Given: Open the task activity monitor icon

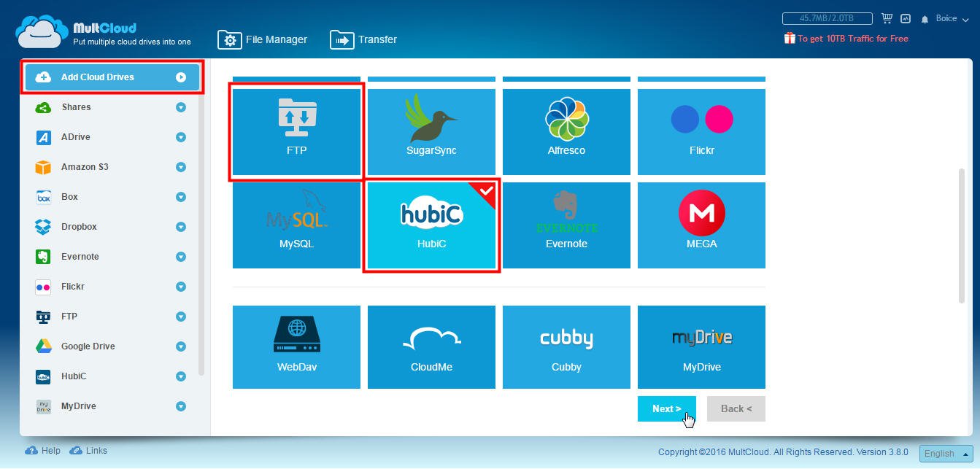Looking at the screenshot, I should coord(906,18).
